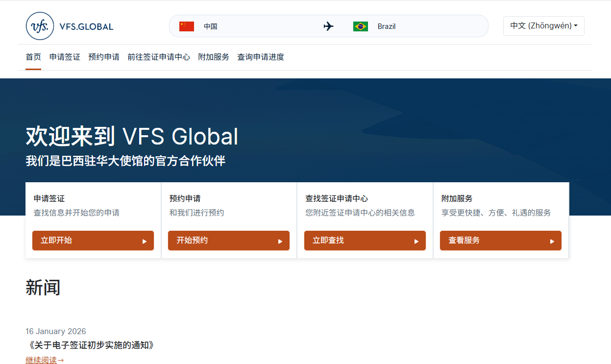Click the arrow icon on 立即查找 button
This screenshot has width=611, height=364.
[x=416, y=241]
